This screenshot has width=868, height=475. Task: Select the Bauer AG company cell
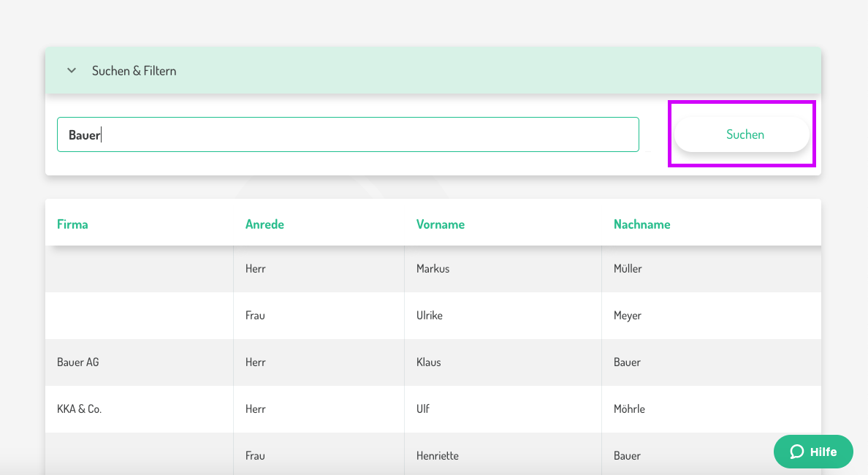77,362
